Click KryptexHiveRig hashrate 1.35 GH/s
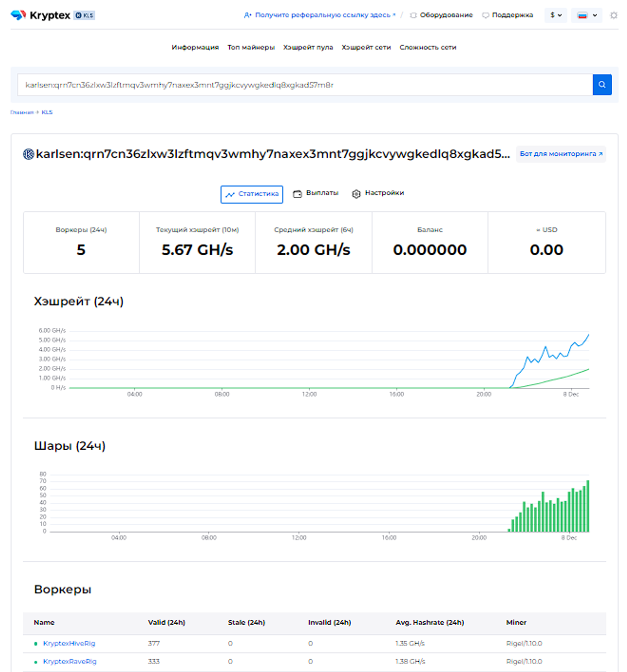 point(410,643)
